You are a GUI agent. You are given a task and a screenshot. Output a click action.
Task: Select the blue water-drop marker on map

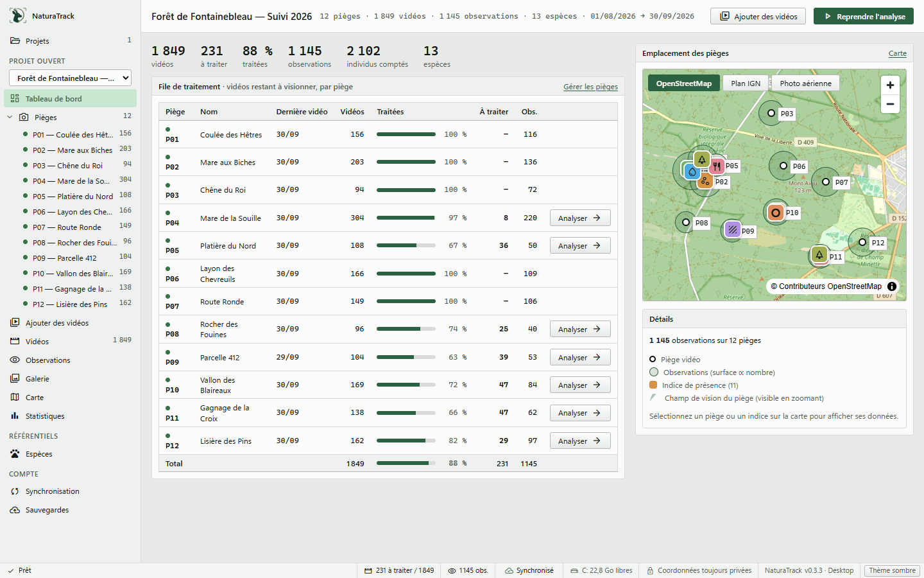coord(692,171)
